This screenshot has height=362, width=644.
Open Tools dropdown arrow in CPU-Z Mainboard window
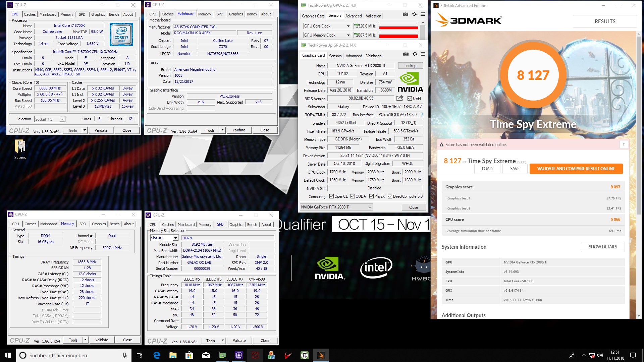[x=222, y=130]
